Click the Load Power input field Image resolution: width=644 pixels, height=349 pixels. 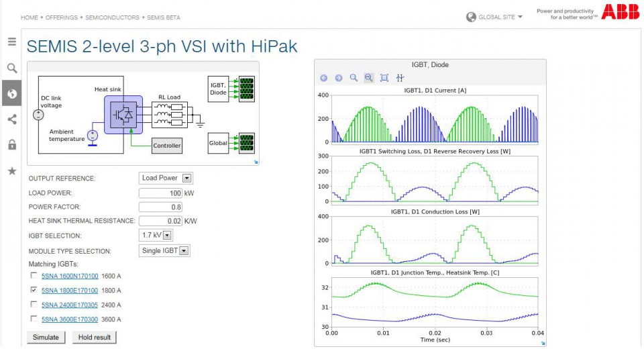pyautogui.click(x=160, y=193)
